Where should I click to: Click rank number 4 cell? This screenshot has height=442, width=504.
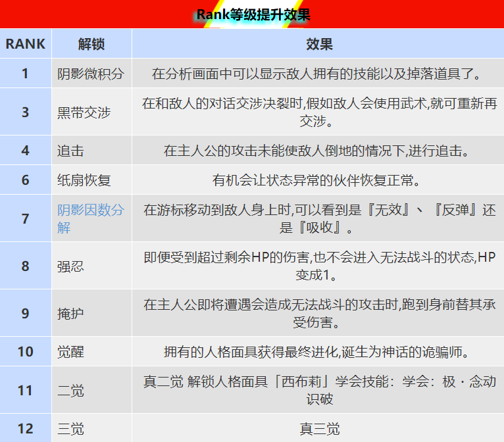[26, 151]
